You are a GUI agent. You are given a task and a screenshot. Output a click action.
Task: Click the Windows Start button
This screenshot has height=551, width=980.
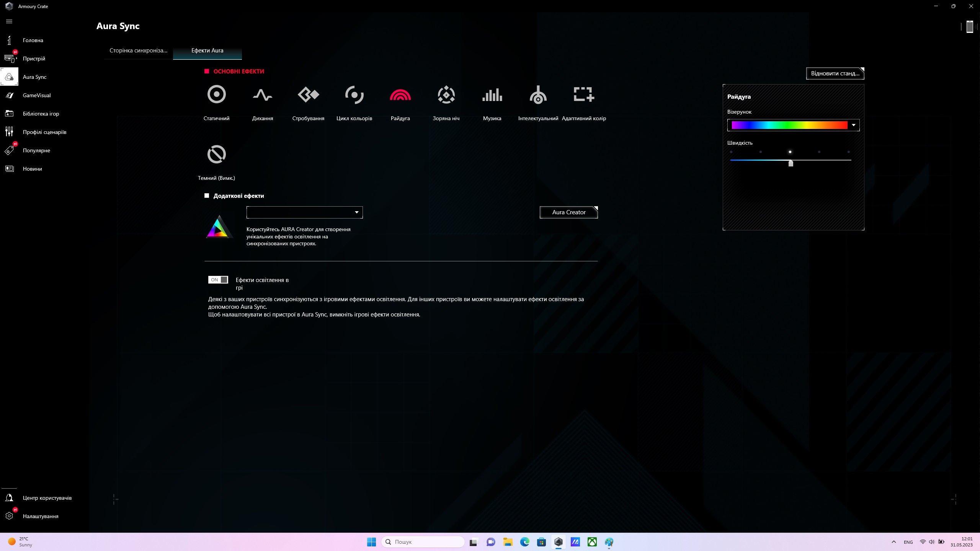[x=371, y=542]
